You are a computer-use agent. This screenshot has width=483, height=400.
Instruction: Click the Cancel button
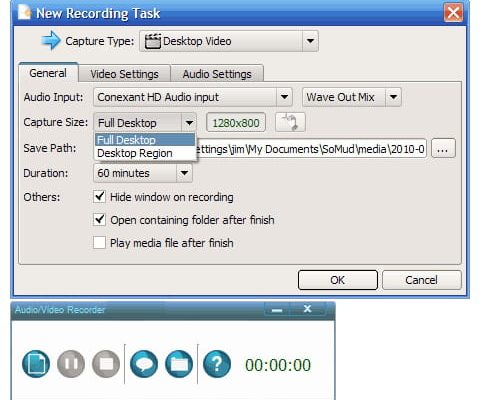(x=421, y=280)
